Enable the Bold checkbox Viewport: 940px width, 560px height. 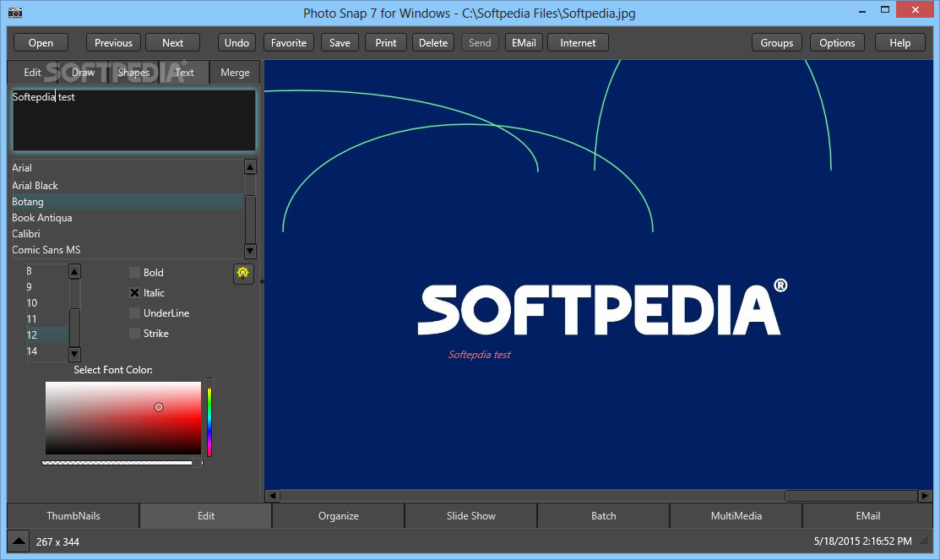pyautogui.click(x=134, y=272)
